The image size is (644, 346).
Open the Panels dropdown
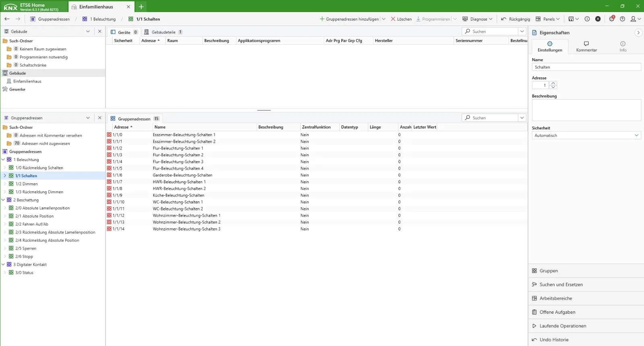pyautogui.click(x=547, y=19)
